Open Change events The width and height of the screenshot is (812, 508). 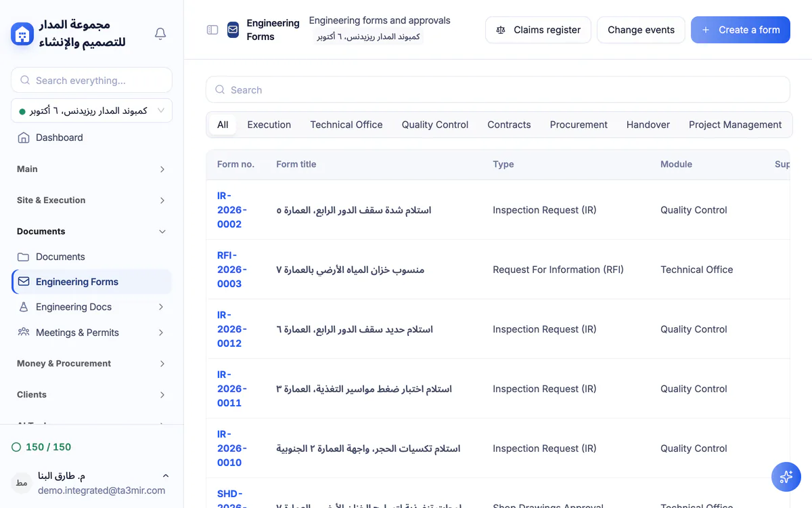[x=641, y=30]
